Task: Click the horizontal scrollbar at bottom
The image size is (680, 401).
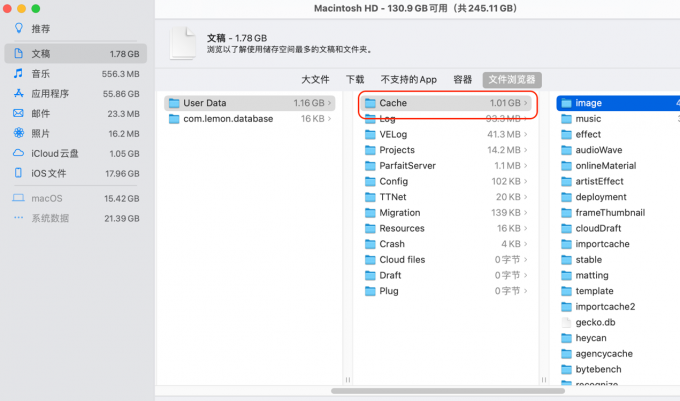Action: point(448,391)
